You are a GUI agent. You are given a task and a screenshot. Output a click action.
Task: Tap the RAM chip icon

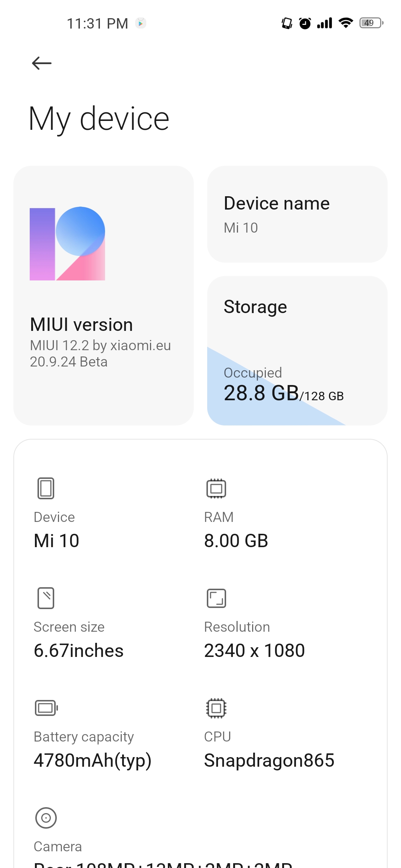click(216, 488)
